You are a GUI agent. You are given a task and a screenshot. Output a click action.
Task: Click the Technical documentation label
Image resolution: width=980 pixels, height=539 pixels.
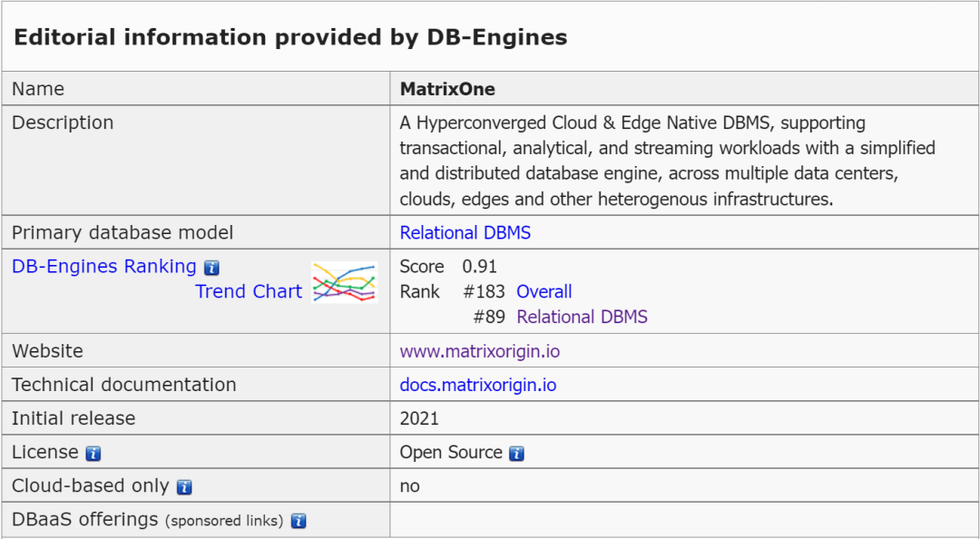pos(123,385)
